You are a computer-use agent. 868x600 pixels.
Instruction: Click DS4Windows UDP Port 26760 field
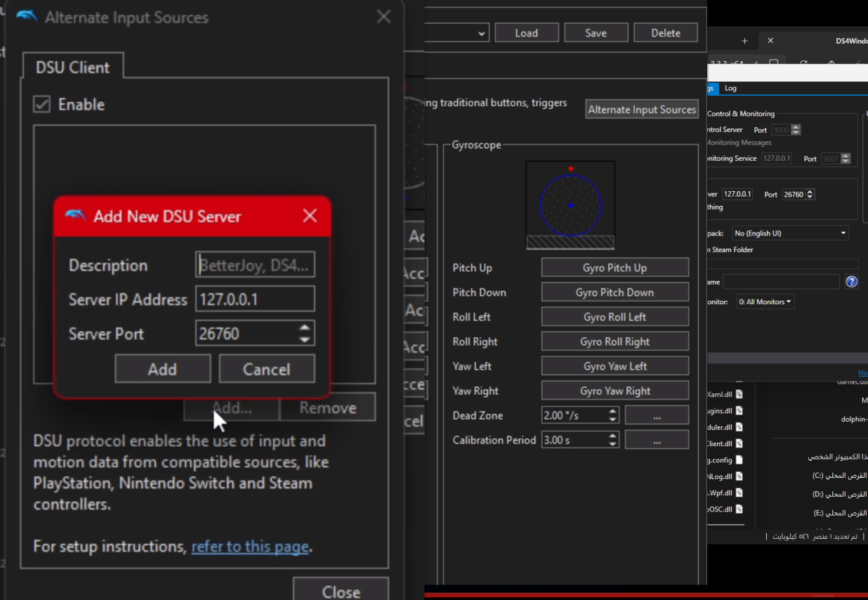[x=793, y=194]
